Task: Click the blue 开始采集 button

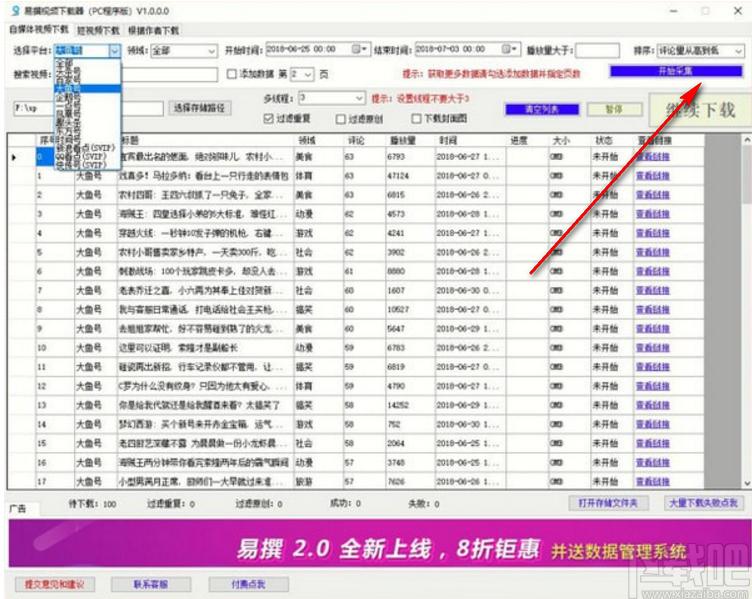Action: [x=676, y=71]
